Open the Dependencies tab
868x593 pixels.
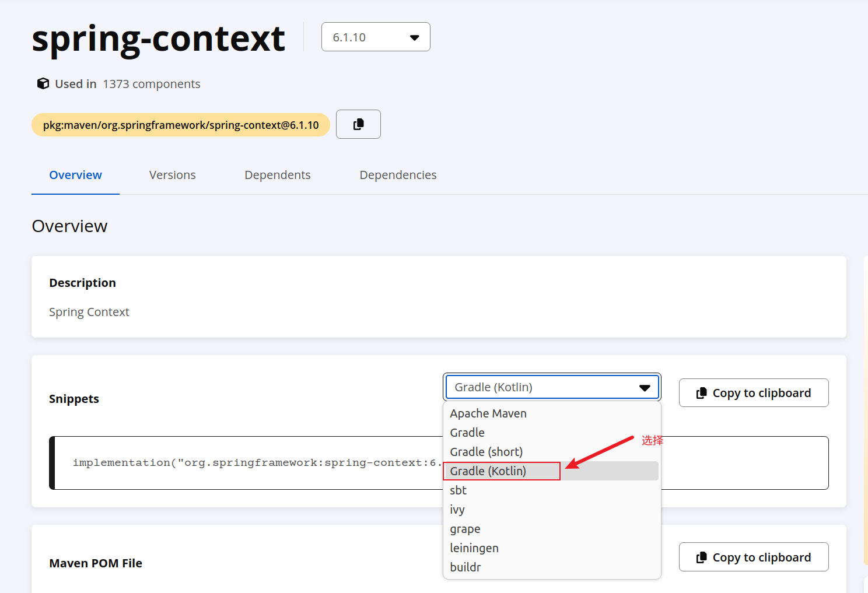point(398,175)
